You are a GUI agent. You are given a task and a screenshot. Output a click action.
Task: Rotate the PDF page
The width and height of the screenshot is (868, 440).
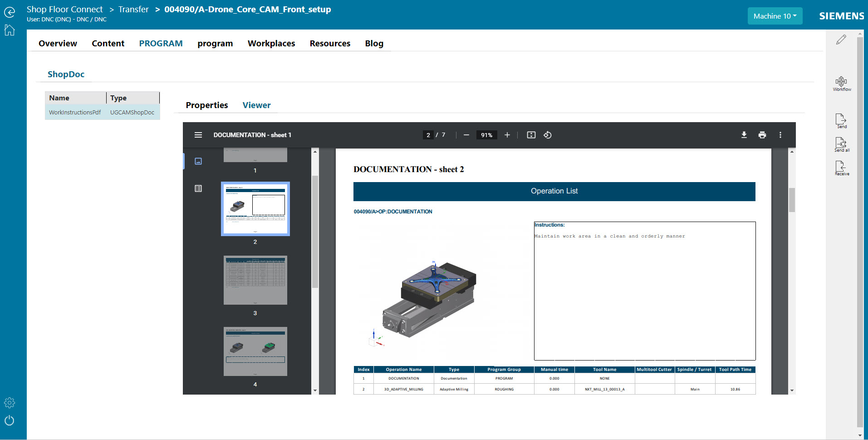(548, 135)
